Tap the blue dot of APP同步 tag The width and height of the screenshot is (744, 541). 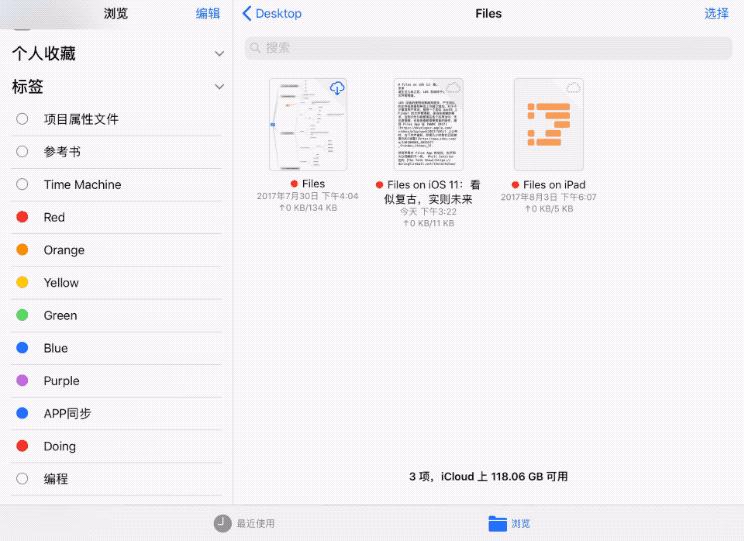(x=22, y=413)
